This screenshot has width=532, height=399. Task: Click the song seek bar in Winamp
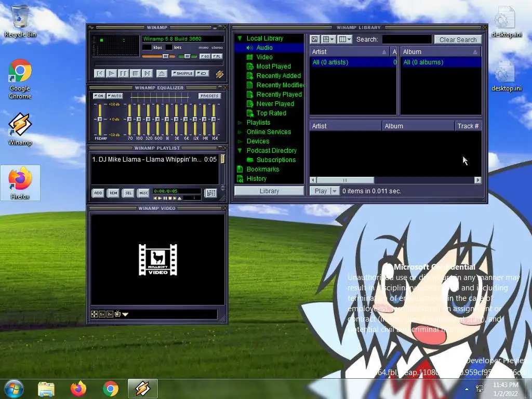click(158, 63)
